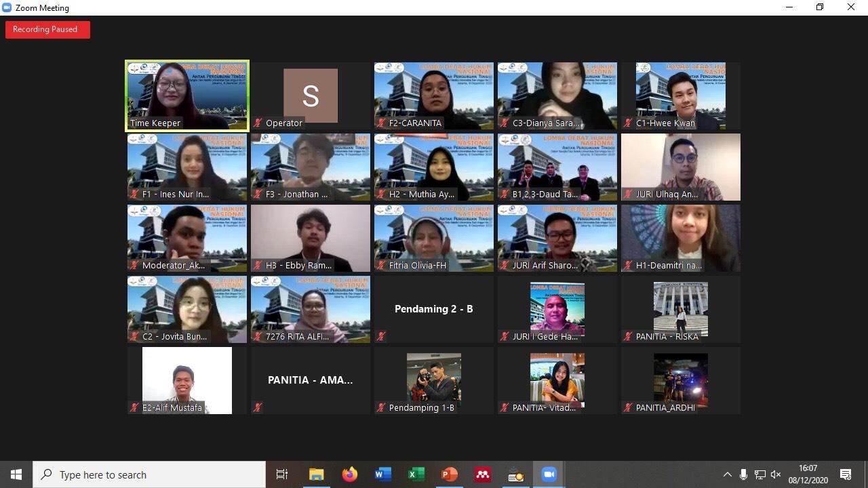Switch to PowerPoint in the taskbar

[449, 474]
